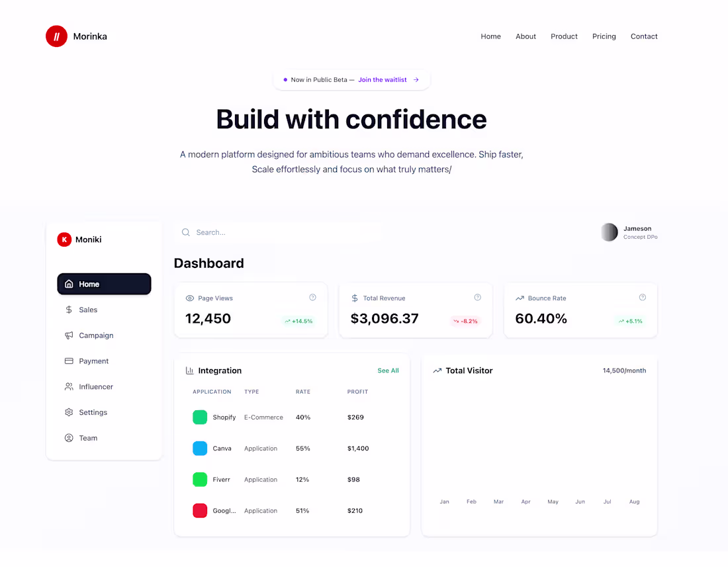Open Jameson's profile avatar
The height and width of the screenshot is (567, 728).
(608, 232)
